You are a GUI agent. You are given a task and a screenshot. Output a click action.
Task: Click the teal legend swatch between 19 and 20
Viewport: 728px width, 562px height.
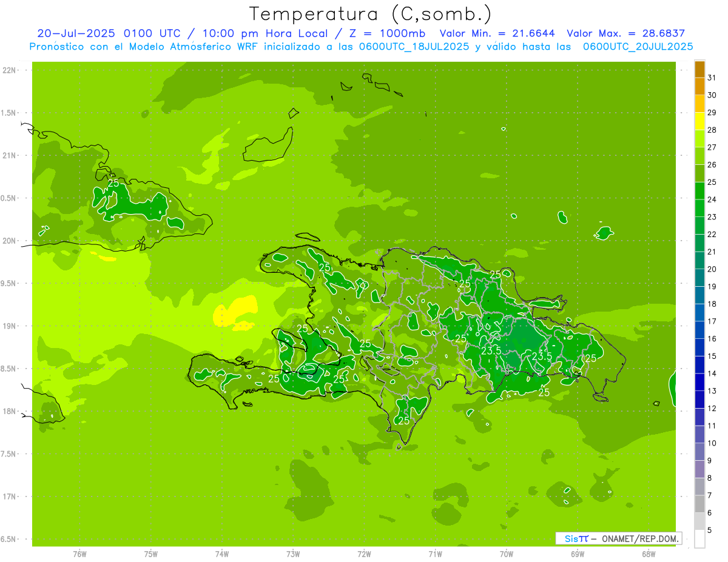699,278
